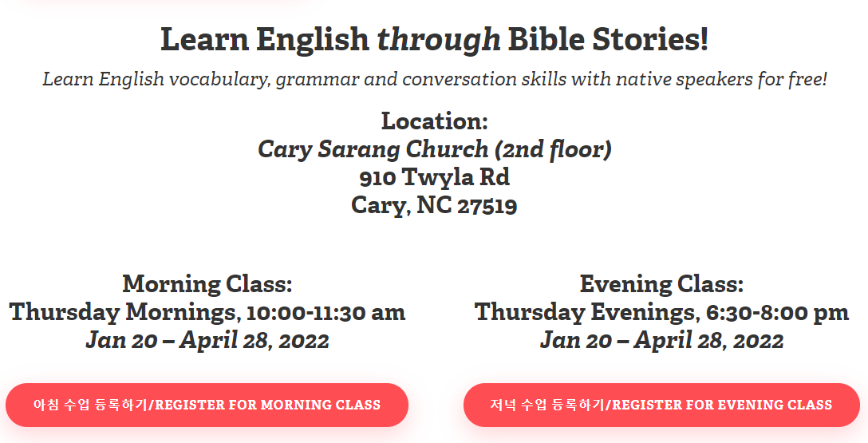The image size is (868, 443).
Task: Click the word "Learn" in the main heading
Action: tap(197, 40)
